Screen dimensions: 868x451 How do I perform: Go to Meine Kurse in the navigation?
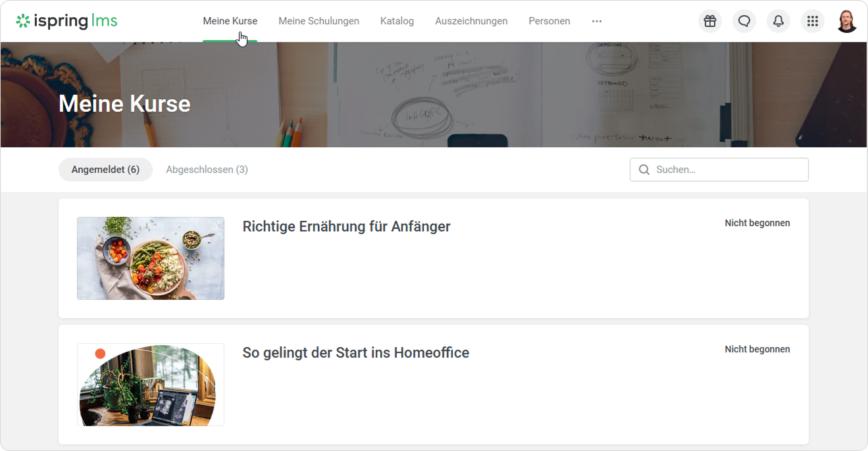click(x=230, y=21)
